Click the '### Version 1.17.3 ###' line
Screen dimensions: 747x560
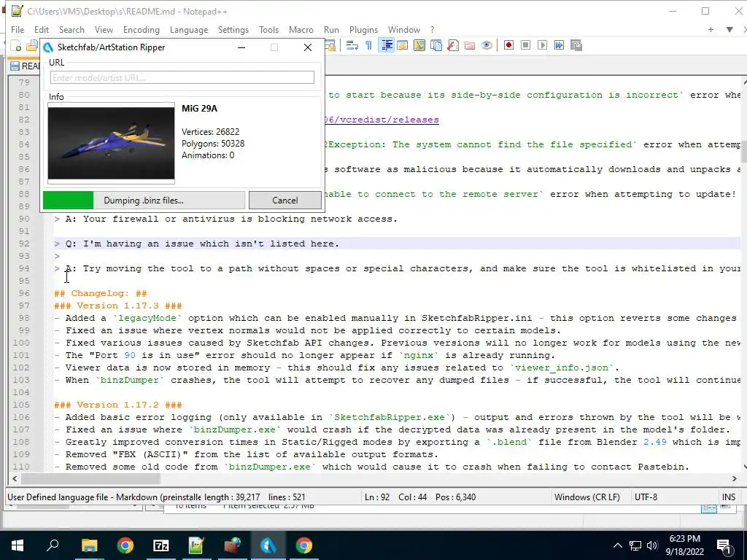[x=117, y=306]
